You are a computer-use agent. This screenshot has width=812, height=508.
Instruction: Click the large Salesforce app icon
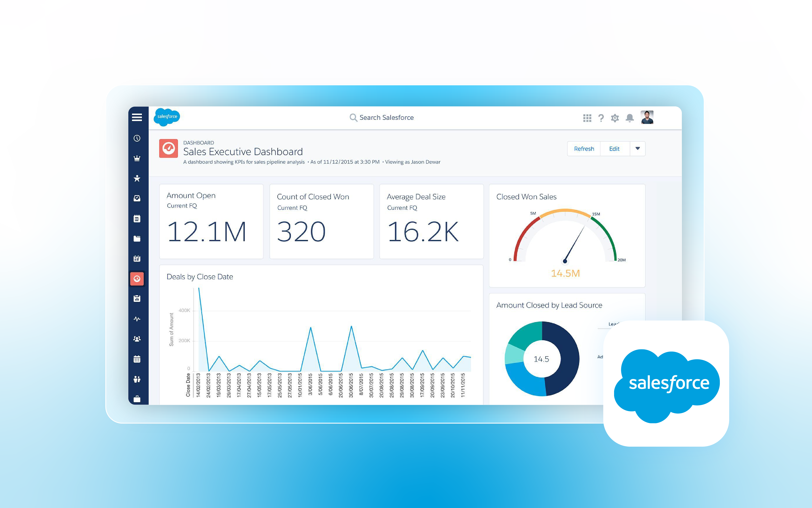(666, 383)
